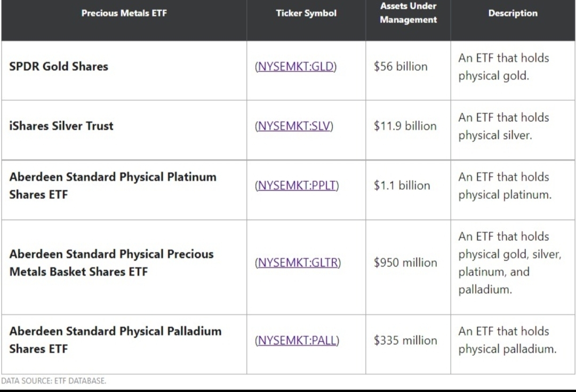Viewport: 576px width, 392px height.
Task: Click the $950 million assets cell
Action: tap(405, 262)
